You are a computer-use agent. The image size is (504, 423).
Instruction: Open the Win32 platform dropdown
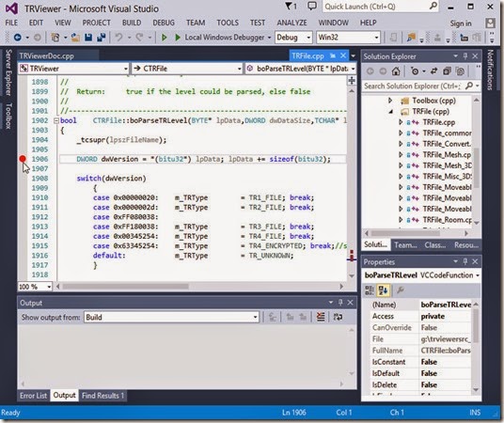click(x=376, y=38)
